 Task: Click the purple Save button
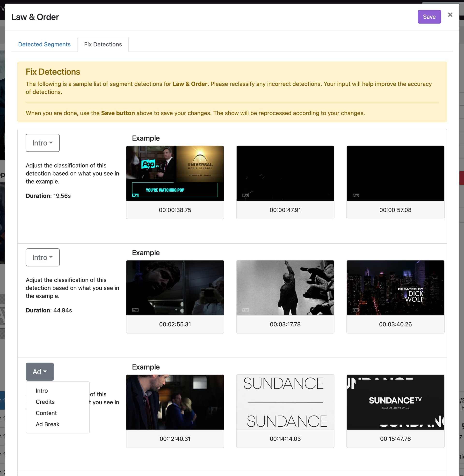click(429, 17)
